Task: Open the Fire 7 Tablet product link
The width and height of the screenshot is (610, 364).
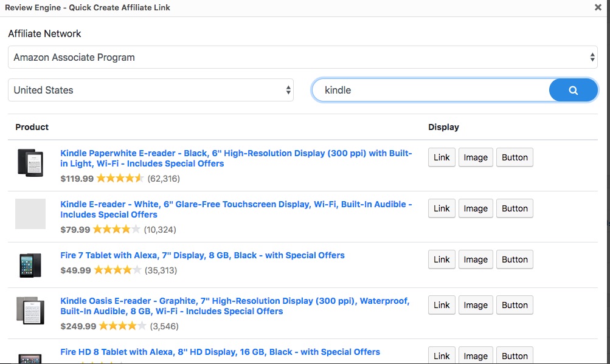Action: pos(203,255)
